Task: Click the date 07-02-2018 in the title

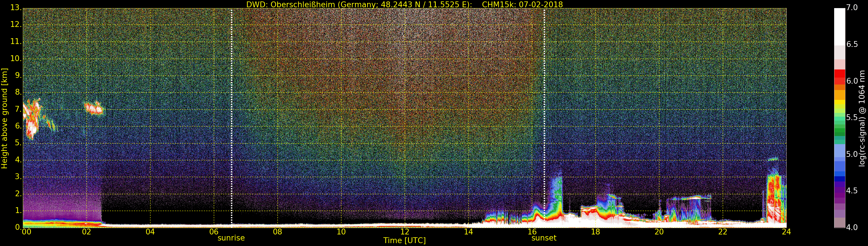Action: click(x=541, y=4)
